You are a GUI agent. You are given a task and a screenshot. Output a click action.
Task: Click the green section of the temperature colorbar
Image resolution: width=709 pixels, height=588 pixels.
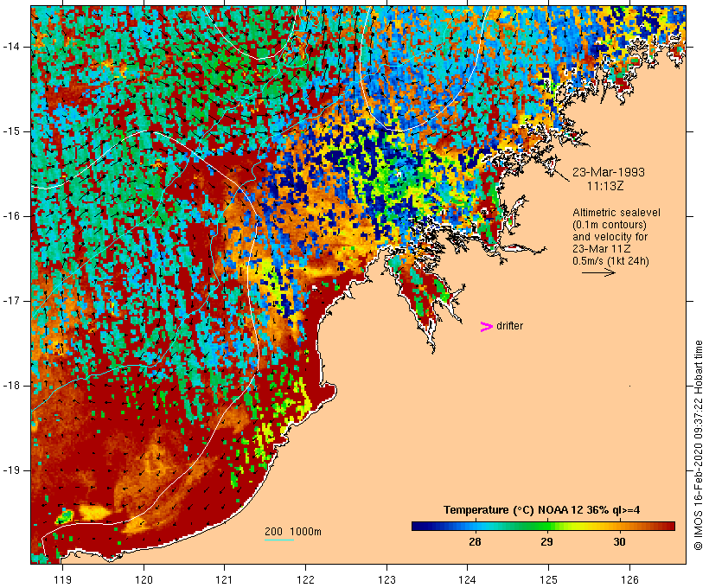[x=543, y=525]
